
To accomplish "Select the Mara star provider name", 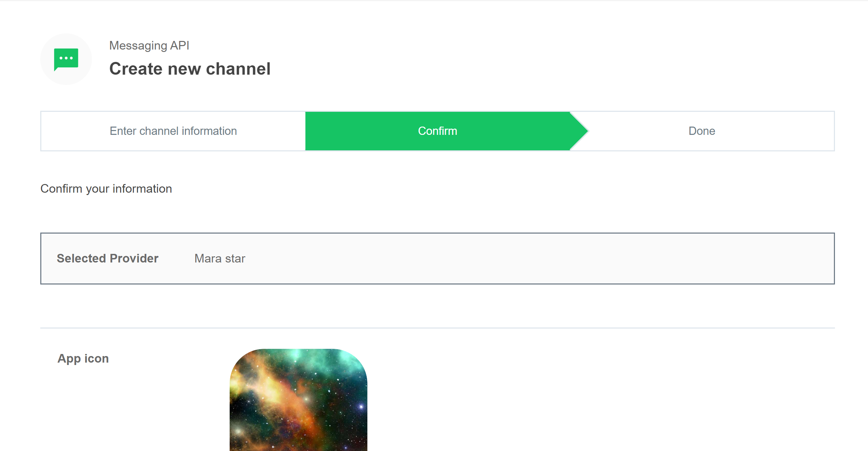I will point(220,258).
